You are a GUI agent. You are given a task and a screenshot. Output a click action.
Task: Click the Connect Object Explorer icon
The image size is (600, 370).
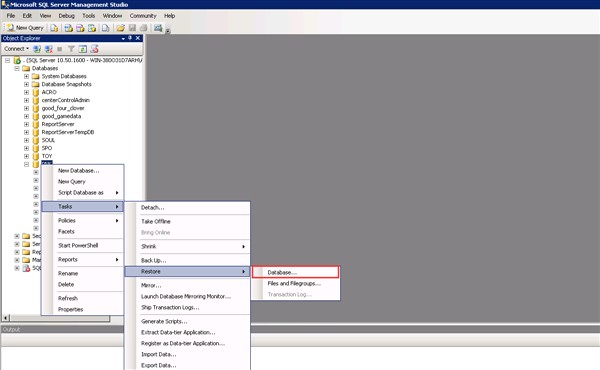click(x=37, y=49)
